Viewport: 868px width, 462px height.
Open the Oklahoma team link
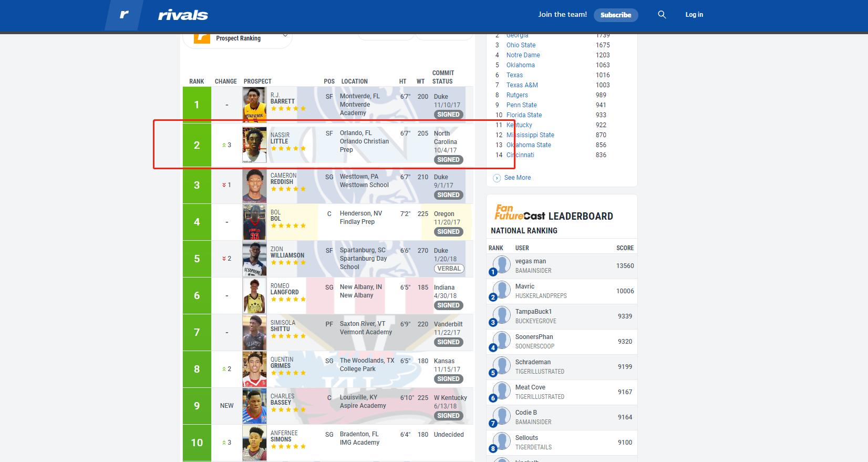(521, 65)
